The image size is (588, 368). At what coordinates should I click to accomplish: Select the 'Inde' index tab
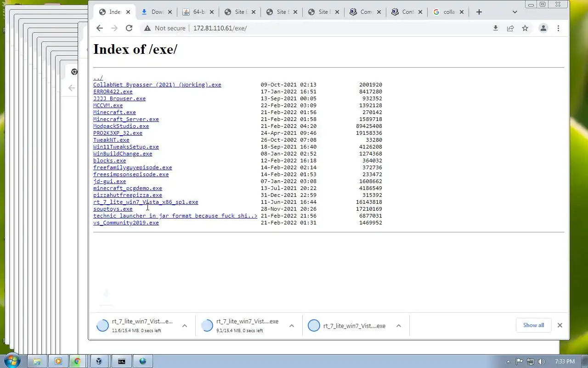pos(114,12)
